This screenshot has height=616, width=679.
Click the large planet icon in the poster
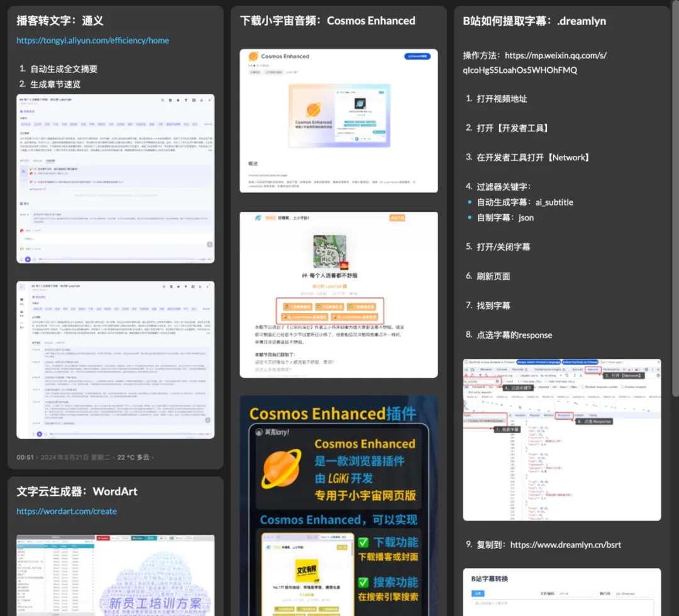282,468
